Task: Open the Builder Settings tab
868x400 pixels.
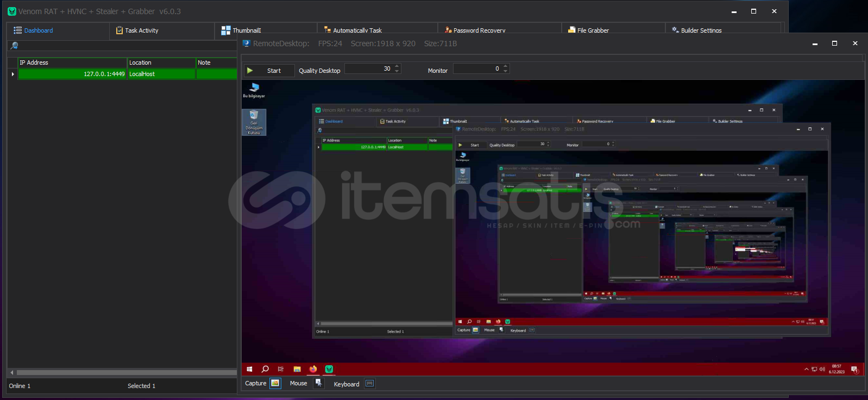Action: (x=701, y=30)
